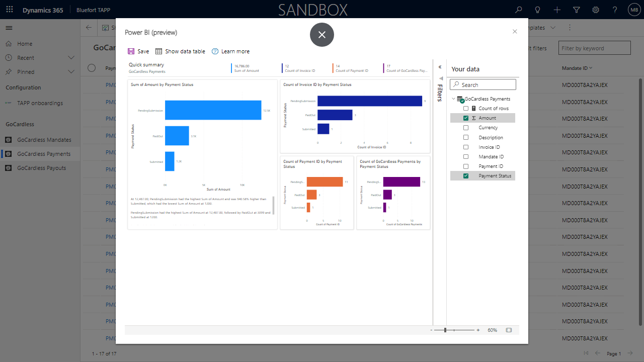
Task: Open the Mandate ID column sort dropdown
Action: tap(591, 68)
